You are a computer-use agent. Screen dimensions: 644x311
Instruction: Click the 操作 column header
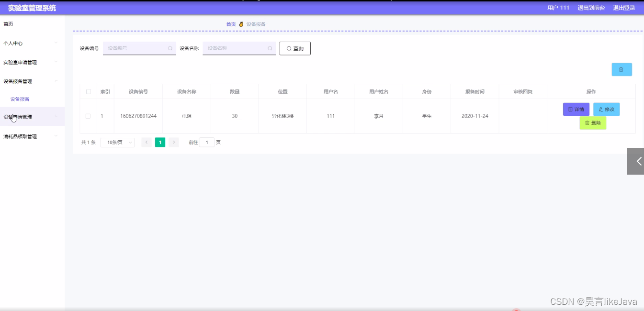point(591,91)
